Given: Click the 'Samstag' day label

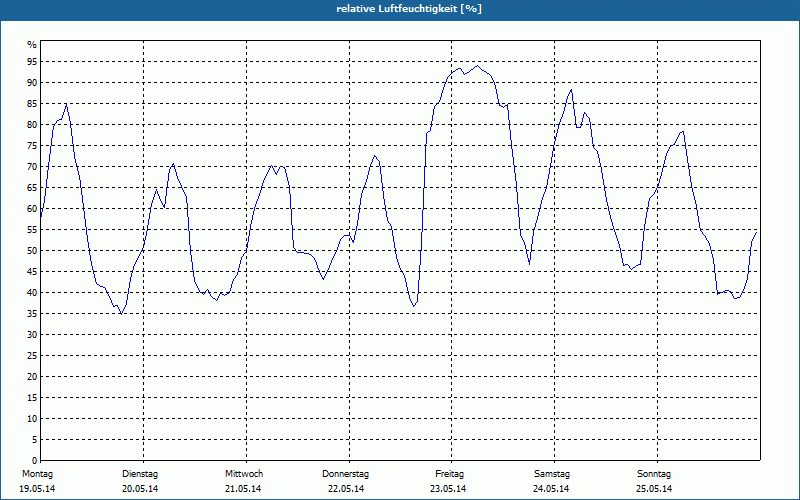Looking at the screenshot, I should click(552, 474).
